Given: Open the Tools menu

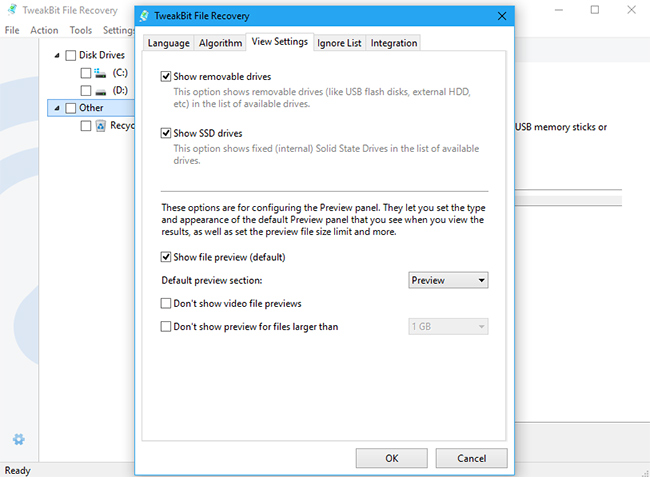Looking at the screenshot, I should point(81,30).
